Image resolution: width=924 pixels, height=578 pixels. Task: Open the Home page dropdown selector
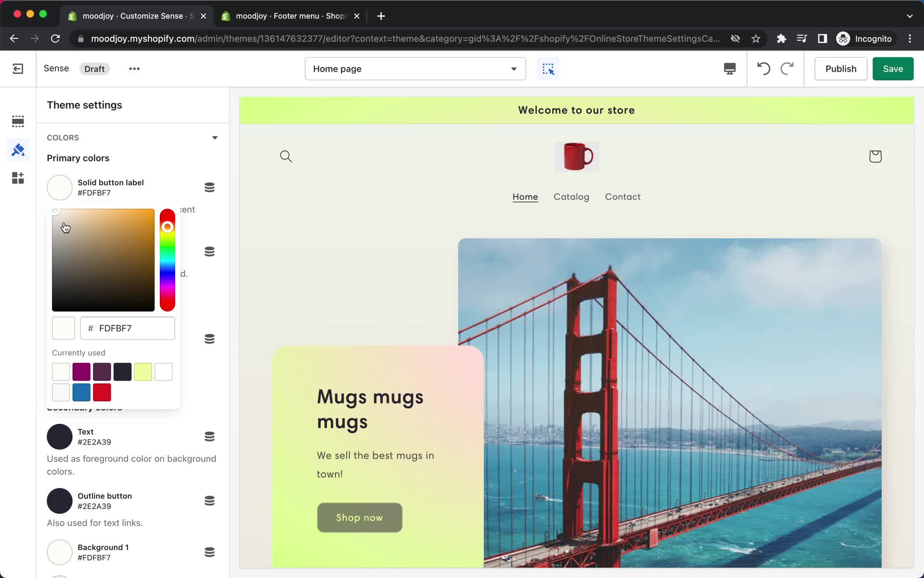415,68
